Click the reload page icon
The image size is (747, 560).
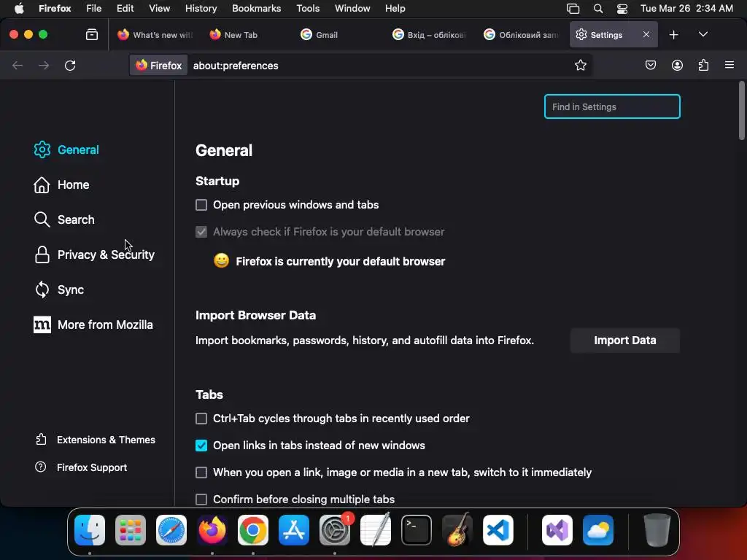point(70,65)
